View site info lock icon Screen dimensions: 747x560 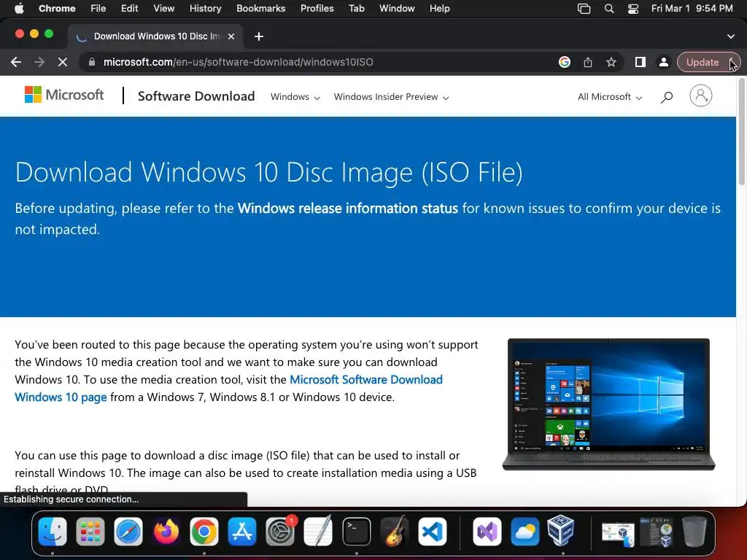(93, 63)
